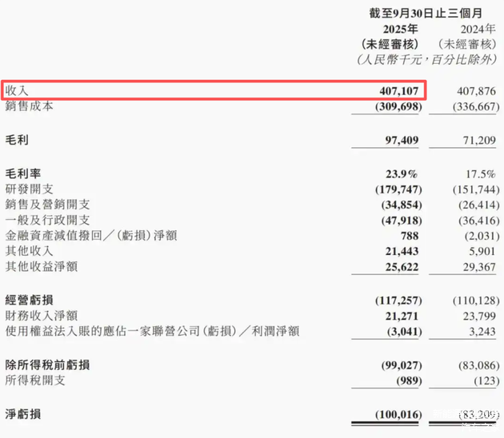Select the 2024 revenue figure 407,876
504x438 pixels.
[x=472, y=90]
